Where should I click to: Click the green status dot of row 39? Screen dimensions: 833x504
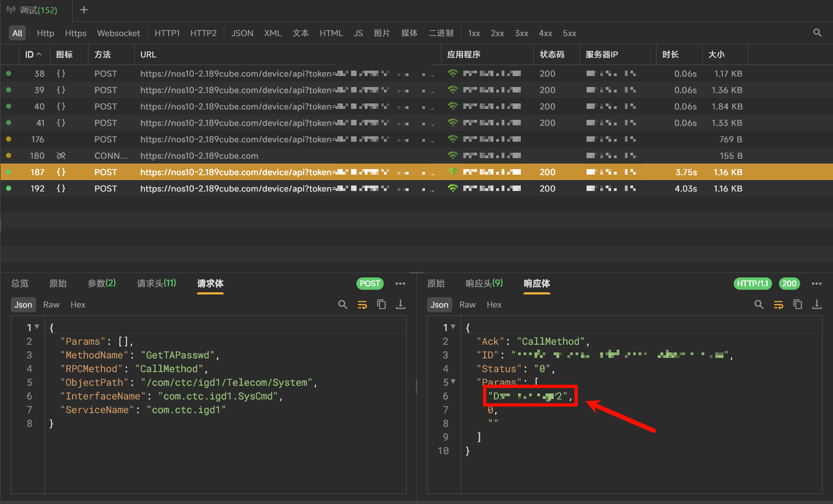point(9,90)
